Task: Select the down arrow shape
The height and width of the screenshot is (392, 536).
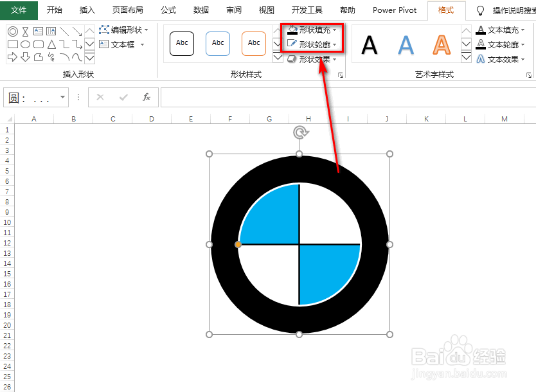Action: tap(25, 57)
